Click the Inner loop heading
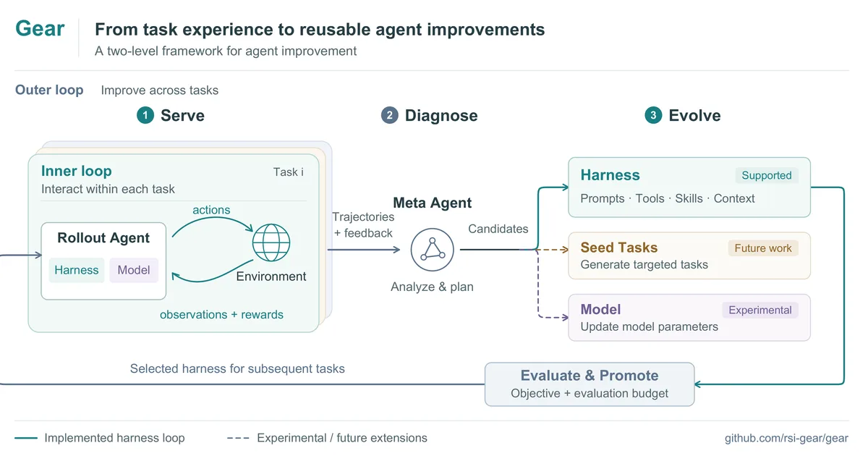868x456 pixels. pyautogui.click(x=76, y=171)
